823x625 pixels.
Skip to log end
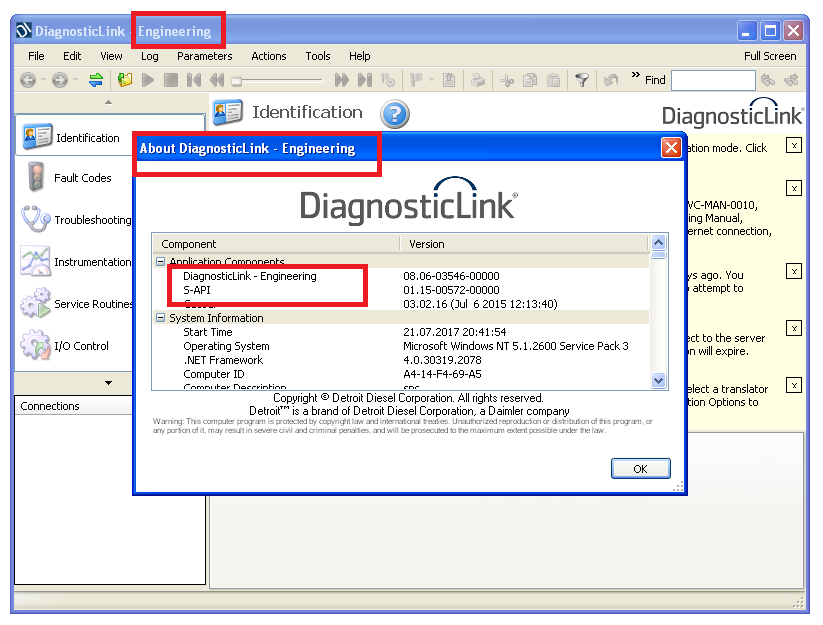(365, 80)
